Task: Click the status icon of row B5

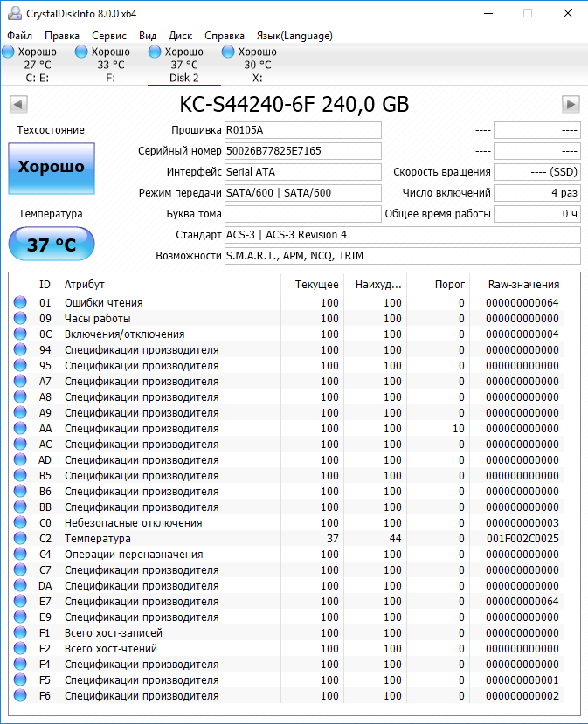Action: 20,475
